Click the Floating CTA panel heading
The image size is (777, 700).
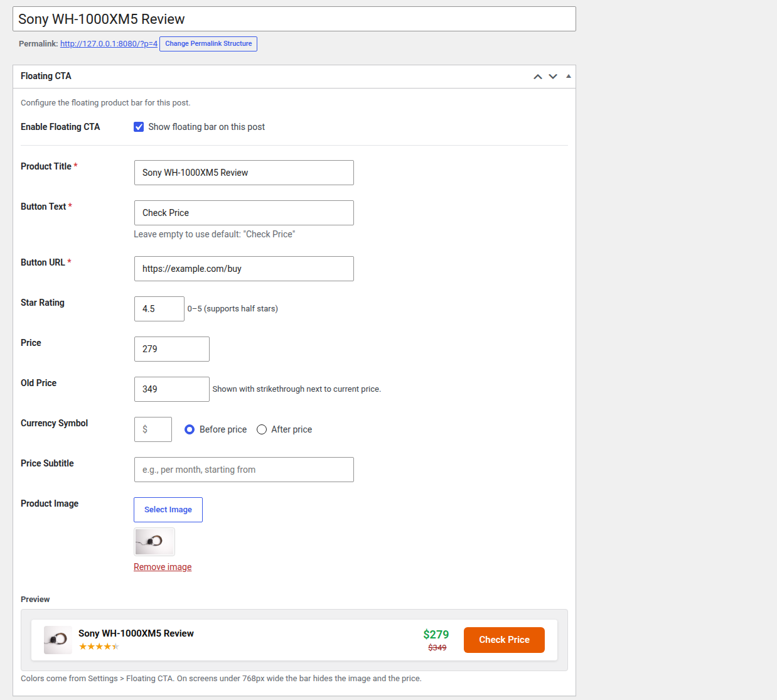pos(46,76)
